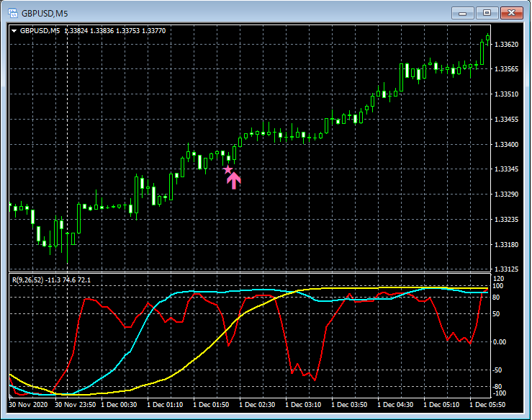Screen dimensions: 532x420
Task: Open the triangle menu beside GBPUSD,M5 label
Action: pyautogui.click(x=14, y=31)
